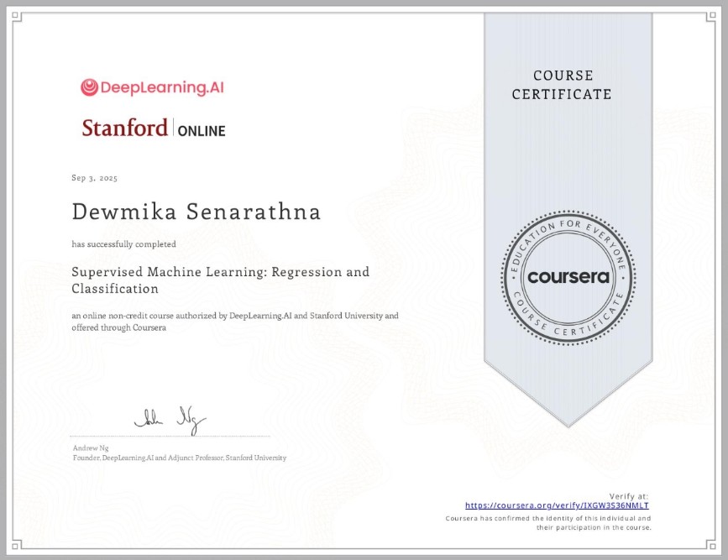Click the coursera wordmark inside the seal
728x560 pixels.
coord(568,276)
